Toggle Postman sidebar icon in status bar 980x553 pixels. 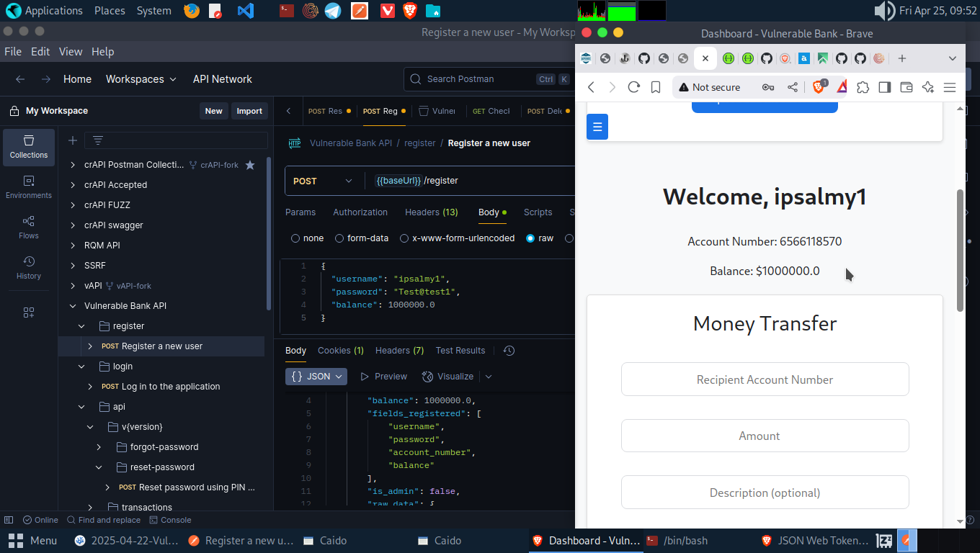coord(9,520)
